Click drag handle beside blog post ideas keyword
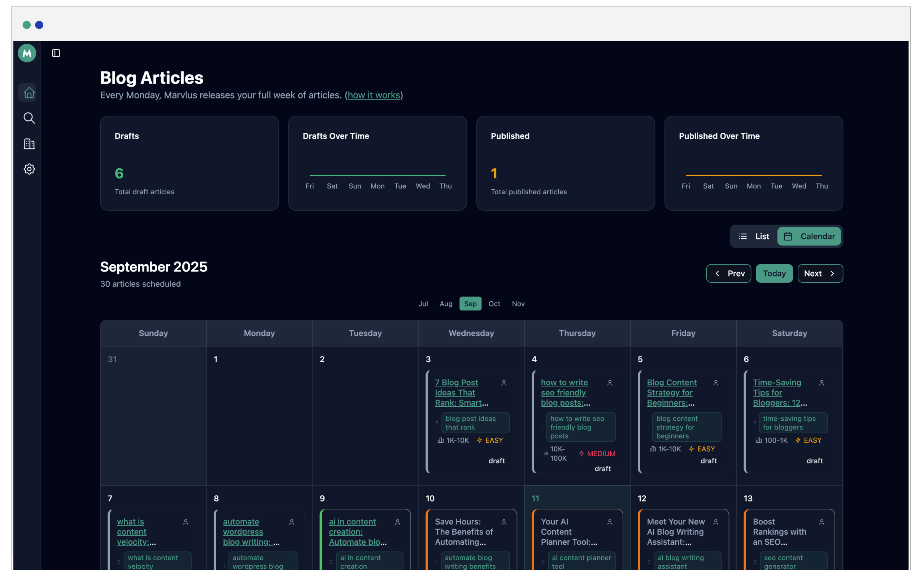 pyautogui.click(x=437, y=423)
